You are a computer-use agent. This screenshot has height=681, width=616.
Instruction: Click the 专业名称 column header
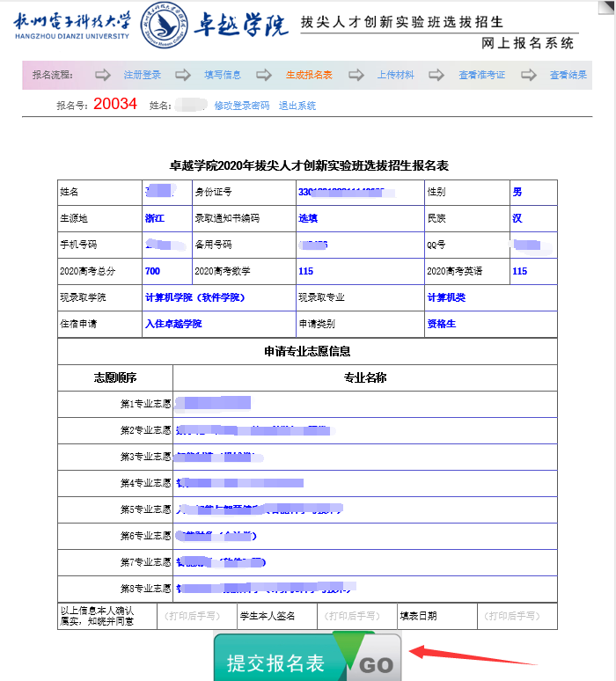pos(365,377)
